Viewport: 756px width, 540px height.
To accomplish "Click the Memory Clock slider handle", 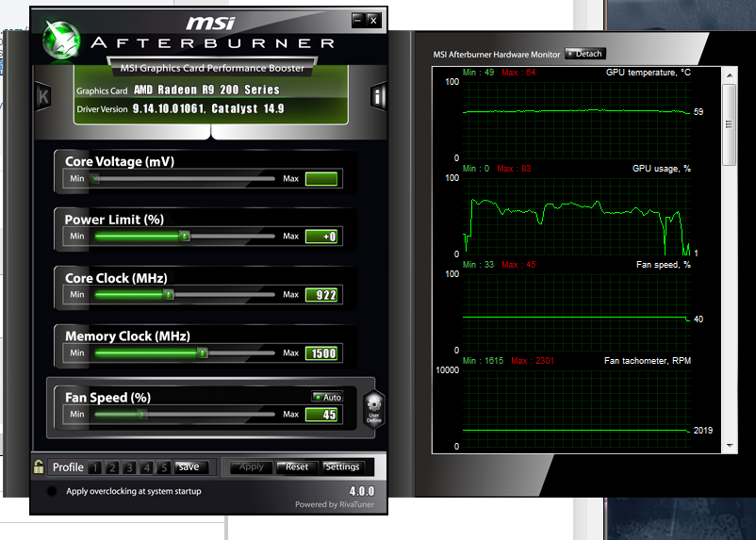I will [203, 352].
